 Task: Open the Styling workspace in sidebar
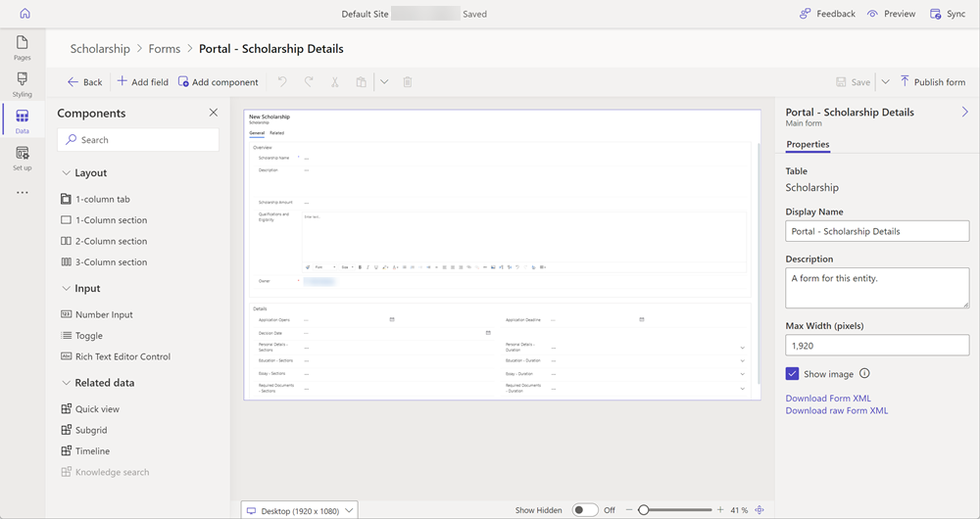tap(22, 84)
